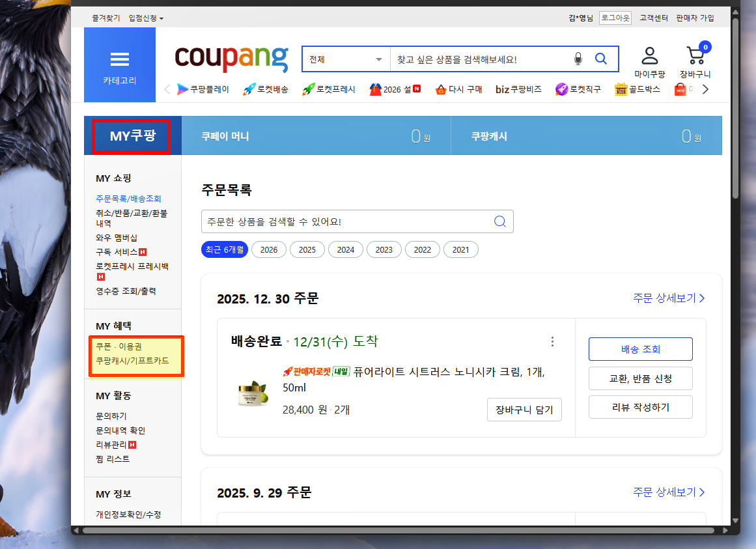Select the 2025 year filter
This screenshot has width=756, height=549.
click(307, 249)
